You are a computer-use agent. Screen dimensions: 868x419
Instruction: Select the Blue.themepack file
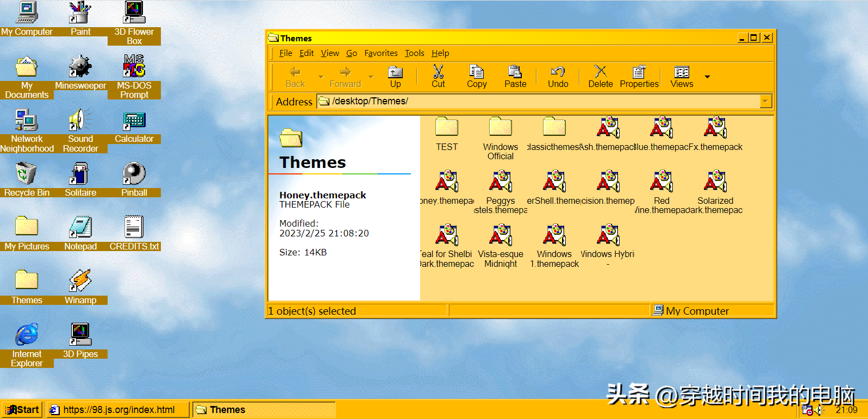coord(661,134)
